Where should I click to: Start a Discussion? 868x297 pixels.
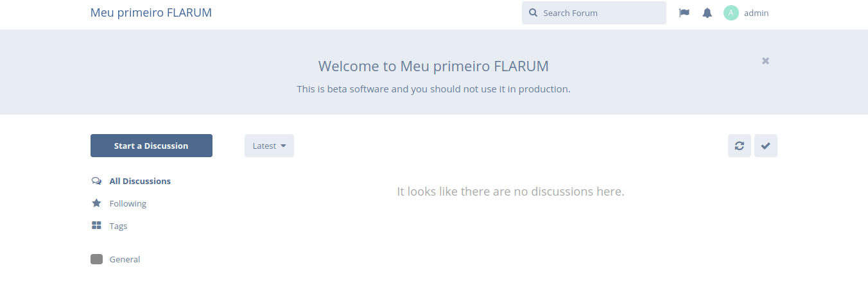click(152, 146)
